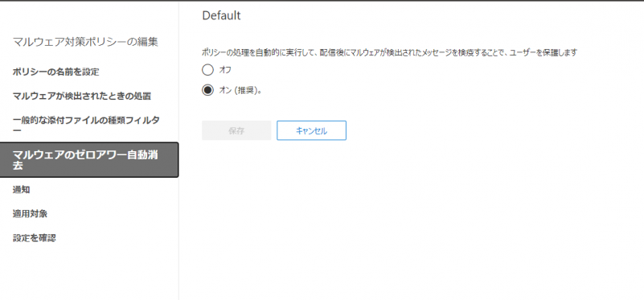644x300 pixels.
Task: Click the blank area below the 設定を確認 item
Action: (x=89, y=271)
